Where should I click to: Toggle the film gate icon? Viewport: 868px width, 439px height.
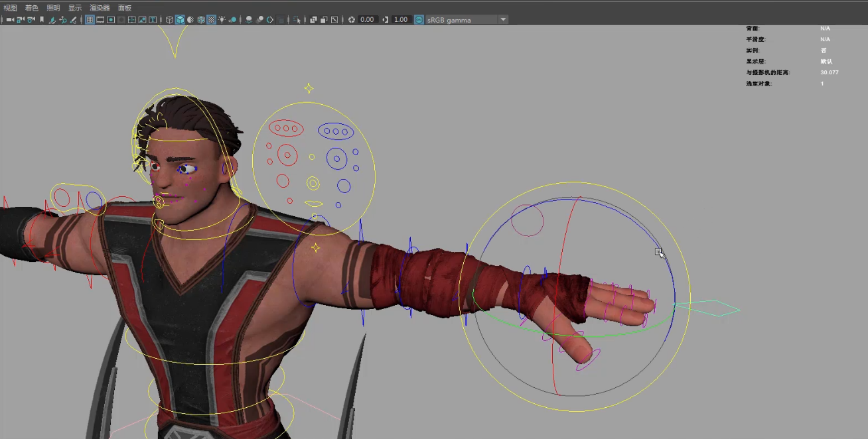tap(100, 20)
